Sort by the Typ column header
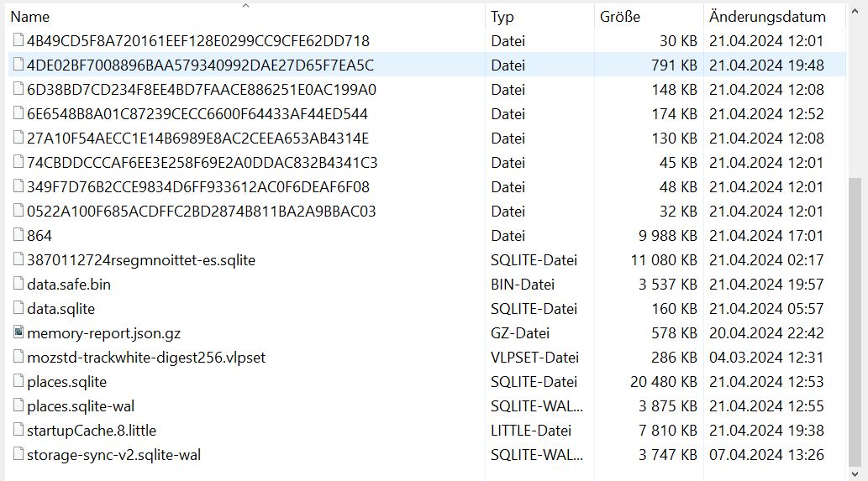868x481 pixels. tap(502, 17)
